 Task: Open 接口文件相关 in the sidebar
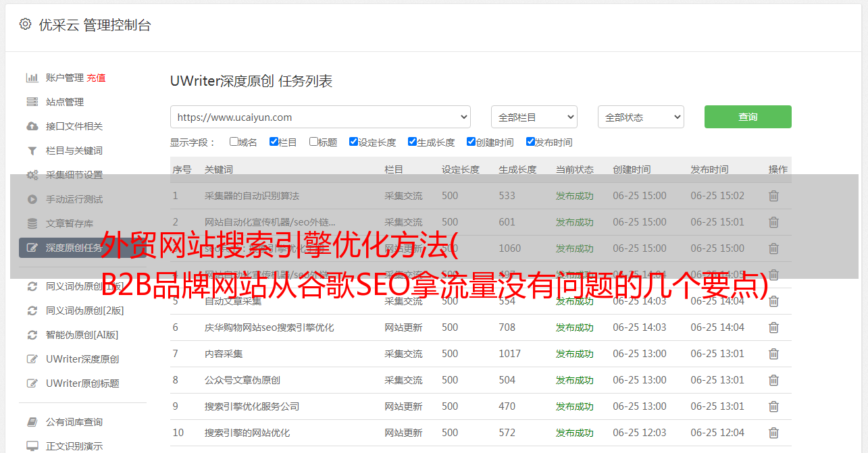coord(74,126)
